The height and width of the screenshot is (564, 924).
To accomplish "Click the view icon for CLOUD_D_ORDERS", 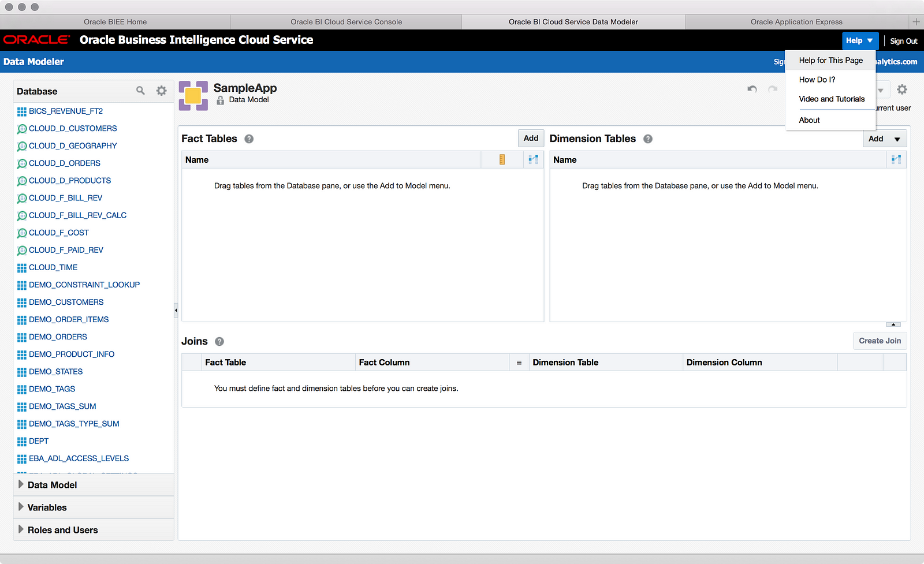I will tap(22, 163).
